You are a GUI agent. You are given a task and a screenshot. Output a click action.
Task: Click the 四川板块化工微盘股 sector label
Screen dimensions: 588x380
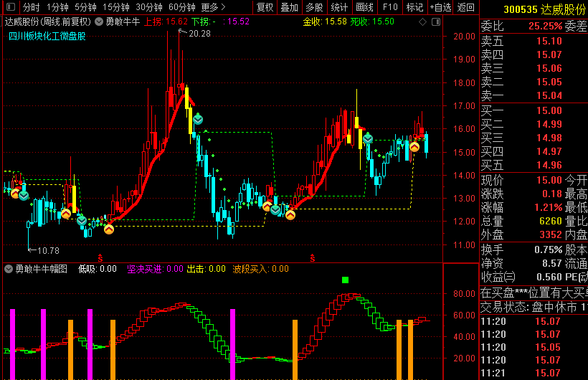point(47,36)
